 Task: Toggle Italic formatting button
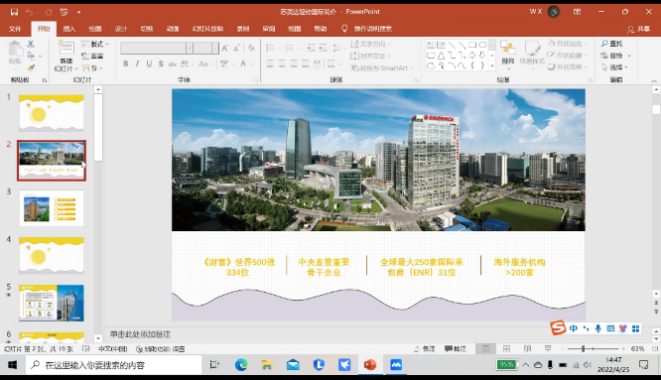click(137, 64)
